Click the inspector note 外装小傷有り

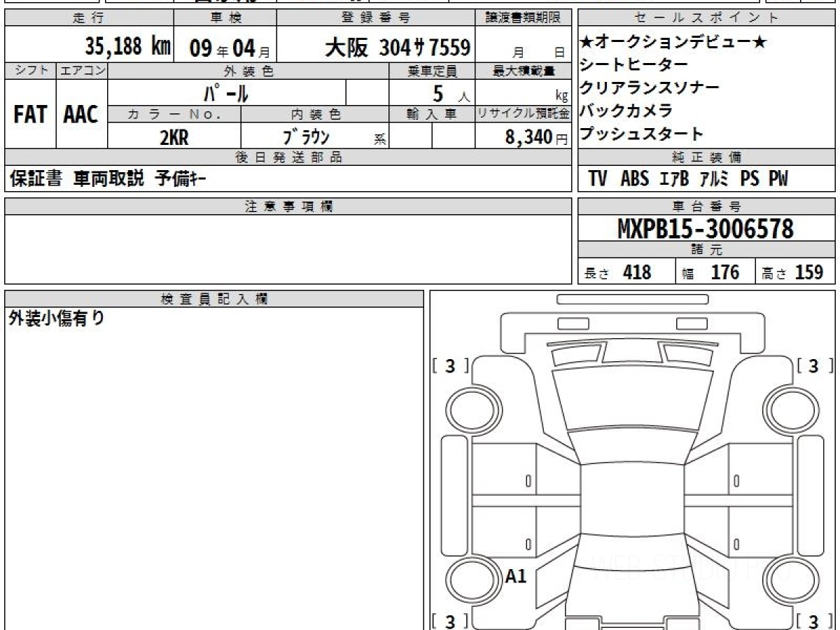[x=56, y=318]
